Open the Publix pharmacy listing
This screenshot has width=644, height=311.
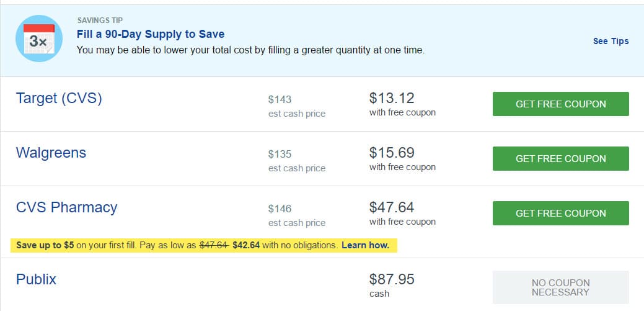tap(36, 279)
